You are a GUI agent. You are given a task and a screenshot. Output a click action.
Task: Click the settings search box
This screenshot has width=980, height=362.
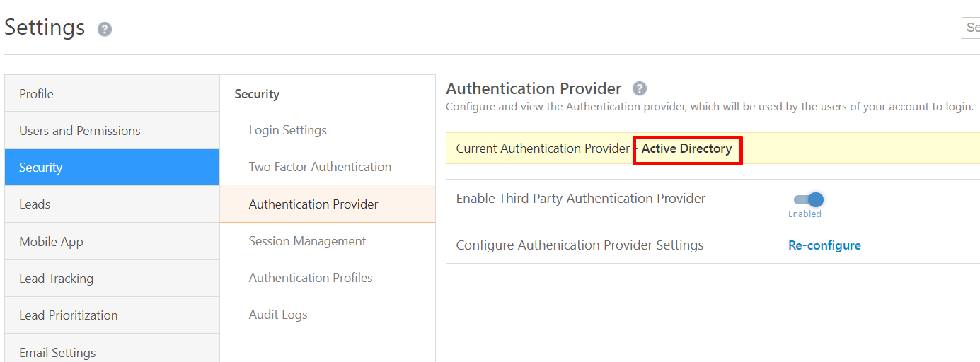click(971, 28)
